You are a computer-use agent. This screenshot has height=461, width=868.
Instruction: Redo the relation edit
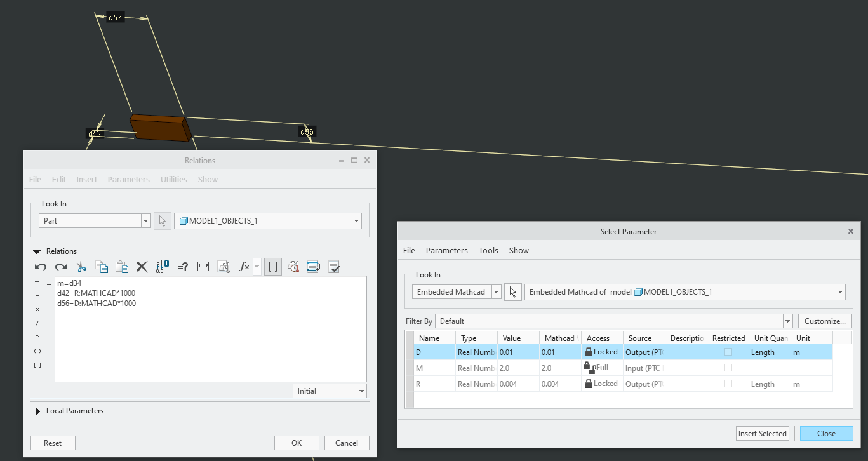[61, 267]
